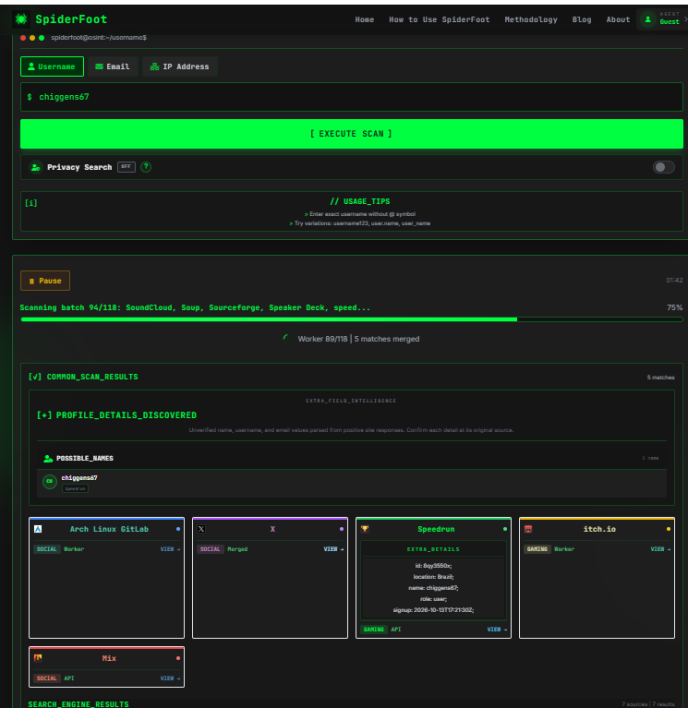688x708 pixels.
Task: Click the SEARCH_ENGINE_RESULTS heading
Action: pyautogui.click(x=78, y=704)
